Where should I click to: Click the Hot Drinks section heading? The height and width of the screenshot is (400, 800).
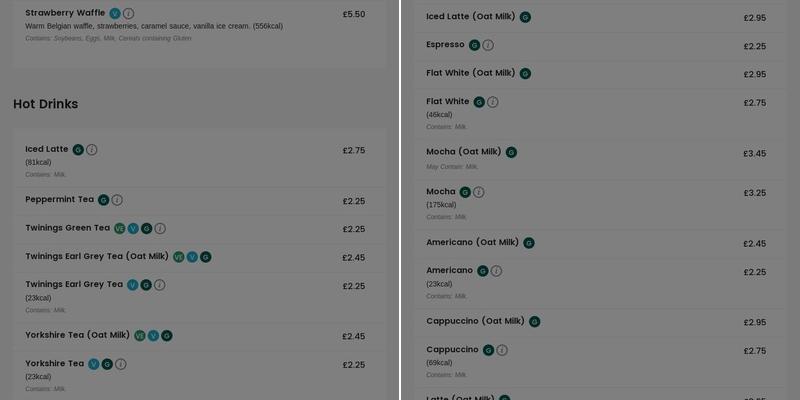(45, 104)
